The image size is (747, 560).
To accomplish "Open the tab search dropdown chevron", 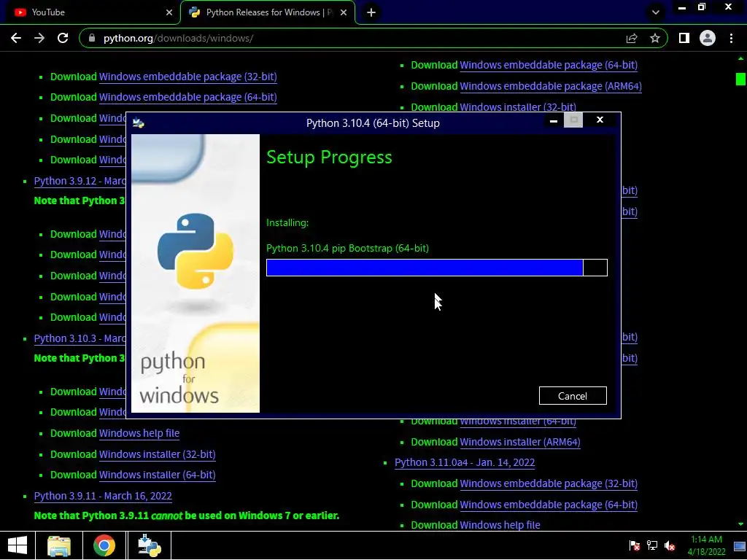I will 656,12.
